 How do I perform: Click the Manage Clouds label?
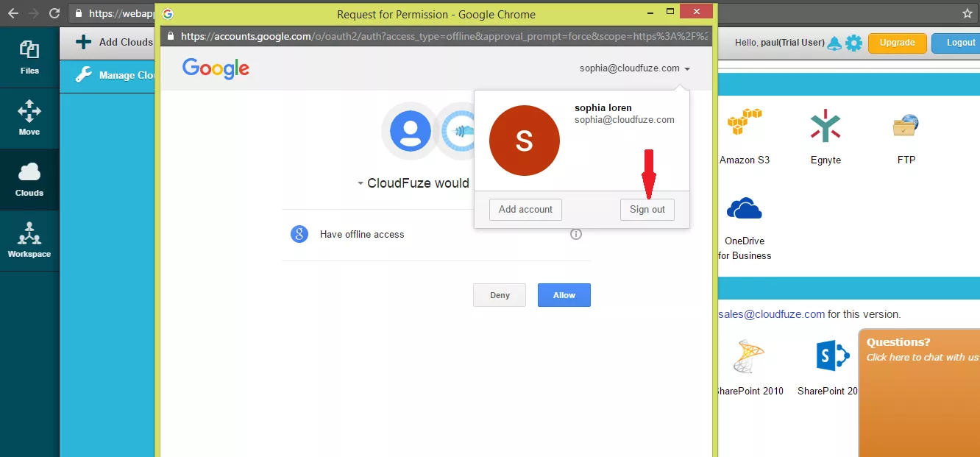[127, 75]
